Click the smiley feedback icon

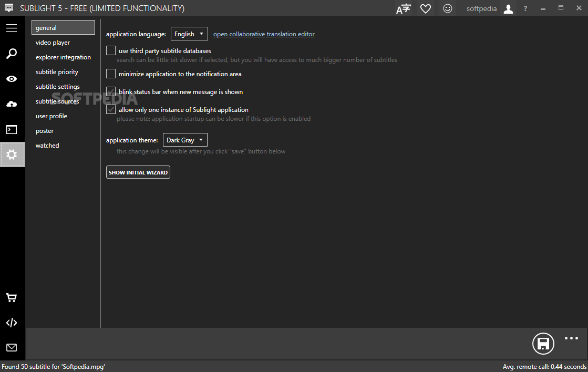click(x=448, y=8)
